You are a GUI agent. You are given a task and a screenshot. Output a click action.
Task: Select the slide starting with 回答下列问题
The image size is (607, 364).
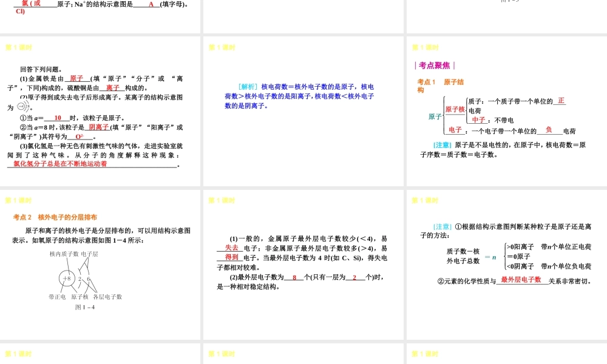tap(100, 111)
